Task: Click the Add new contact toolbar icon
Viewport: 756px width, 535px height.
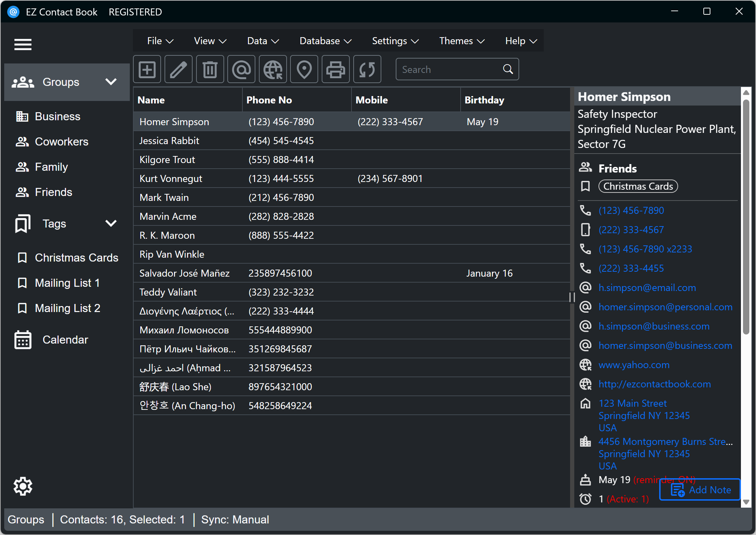Action: pyautogui.click(x=147, y=69)
